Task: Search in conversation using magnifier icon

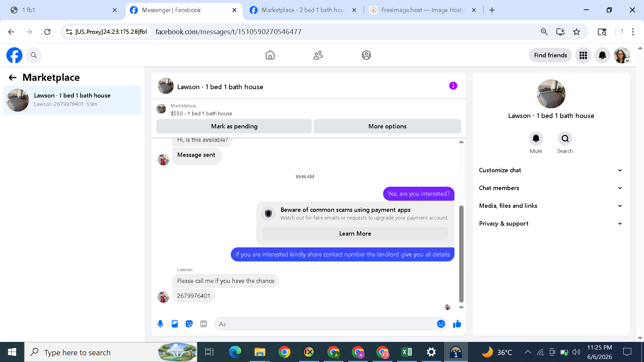Action: [x=565, y=138]
